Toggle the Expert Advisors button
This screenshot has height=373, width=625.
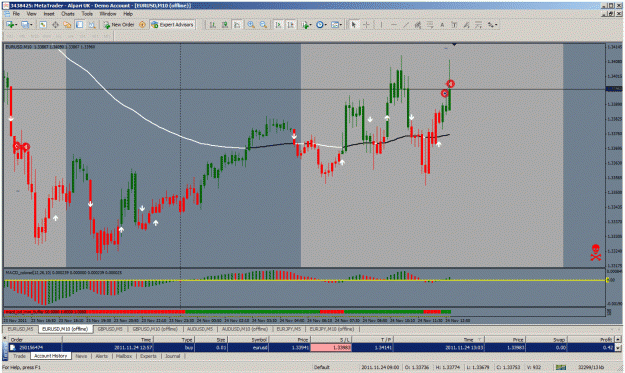point(173,25)
